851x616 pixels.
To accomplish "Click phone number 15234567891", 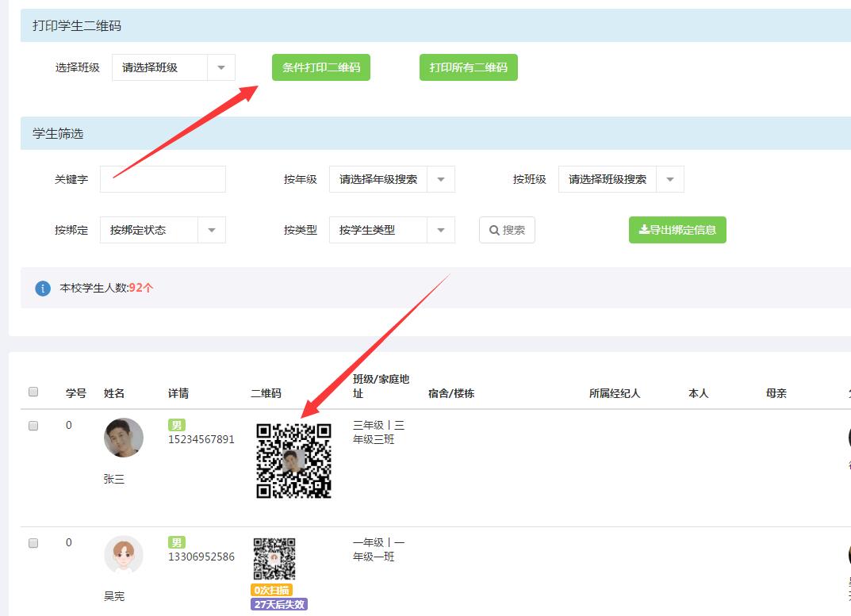I will pyautogui.click(x=201, y=439).
